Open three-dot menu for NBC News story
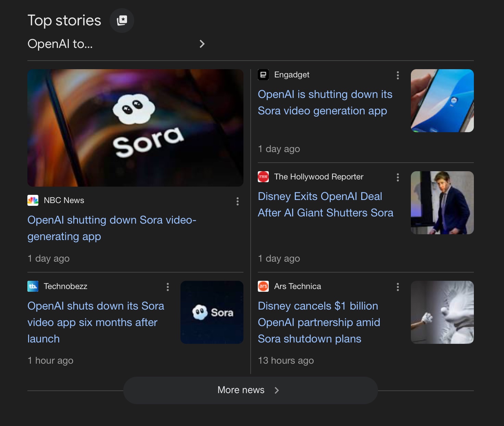Screen dimensions: 504x426 237,201
